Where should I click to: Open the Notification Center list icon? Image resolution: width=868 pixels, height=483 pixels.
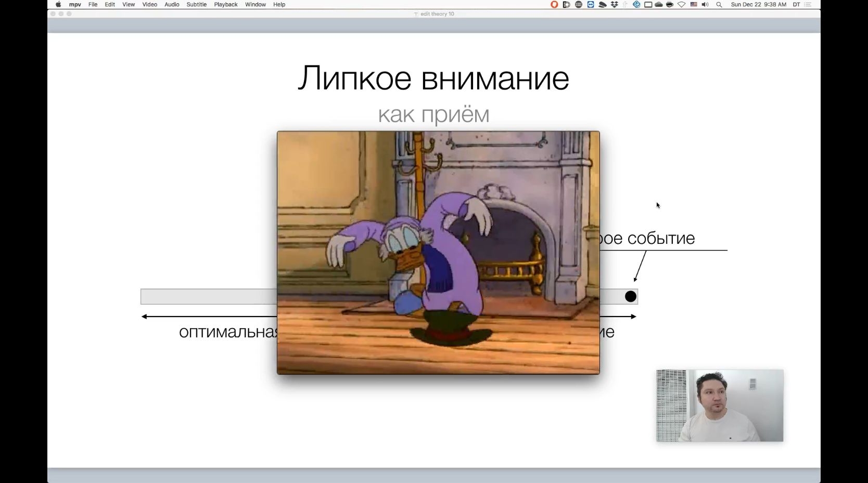pyautogui.click(x=808, y=5)
